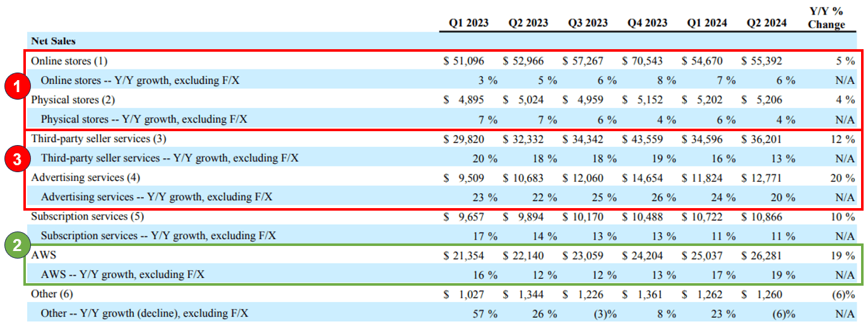
Task: Select the Net Sales heading
Action: coord(53,41)
